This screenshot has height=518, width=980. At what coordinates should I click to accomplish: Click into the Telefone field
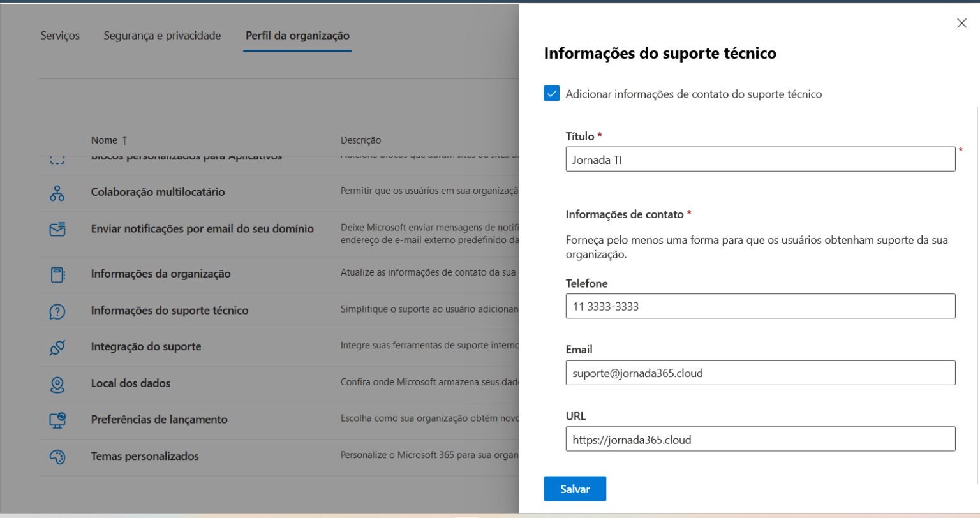coord(761,306)
